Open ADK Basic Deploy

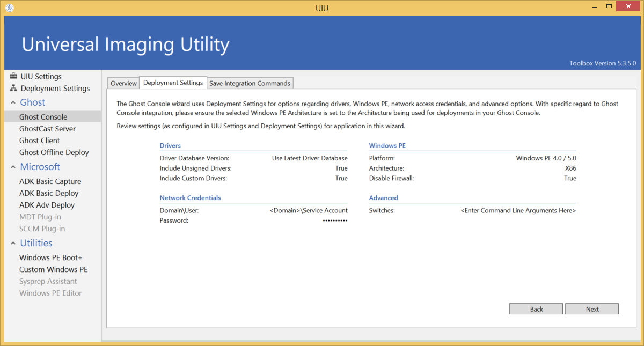point(49,193)
